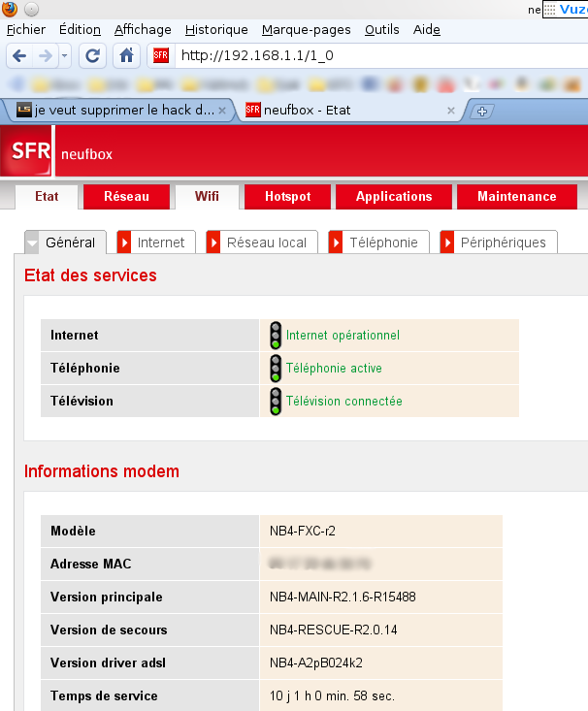This screenshot has width=588, height=711.
Task: Click 'Internet opérationnel' status text
Action: (343, 335)
